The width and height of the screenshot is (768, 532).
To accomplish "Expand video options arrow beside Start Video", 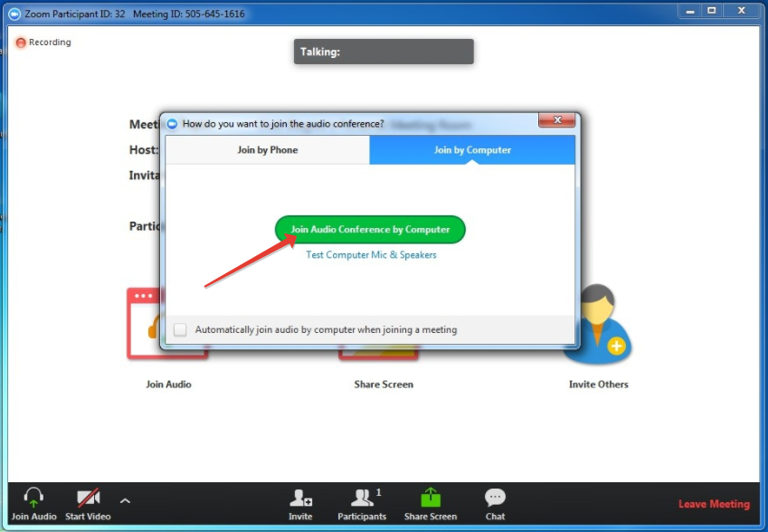I will [125, 501].
